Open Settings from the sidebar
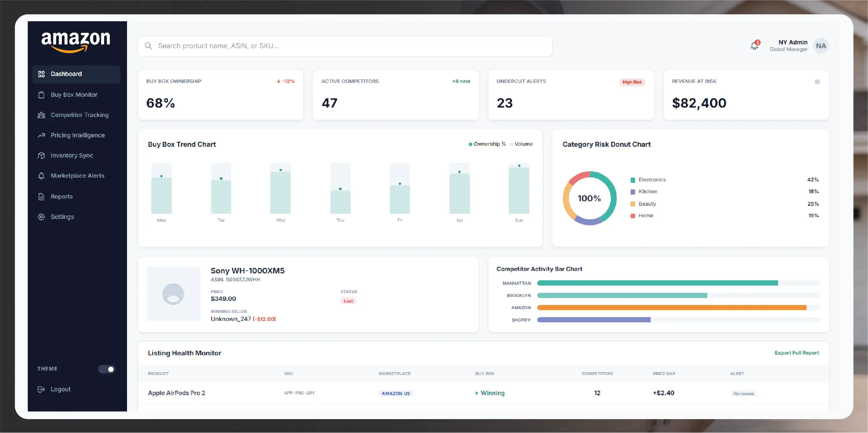Viewport: 868px width, 433px height. click(x=62, y=216)
